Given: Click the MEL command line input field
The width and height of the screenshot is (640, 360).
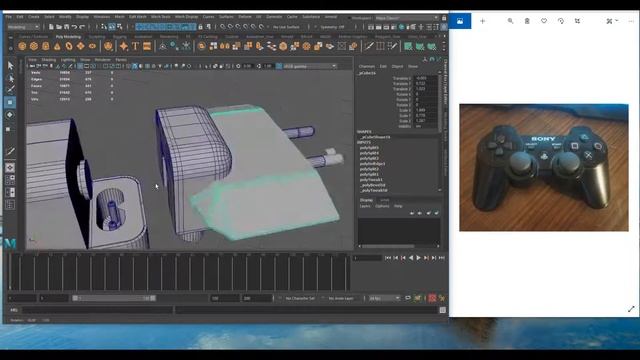Looking at the screenshot, I should [x=98, y=310].
